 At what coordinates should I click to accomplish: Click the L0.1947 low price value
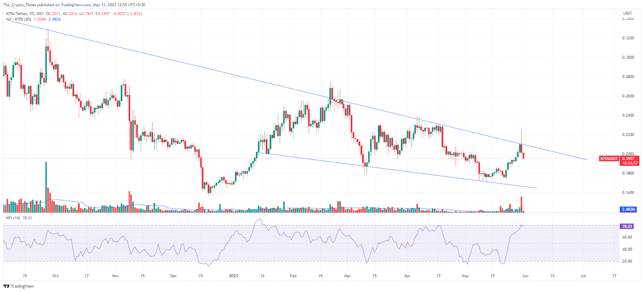[86, 14]
